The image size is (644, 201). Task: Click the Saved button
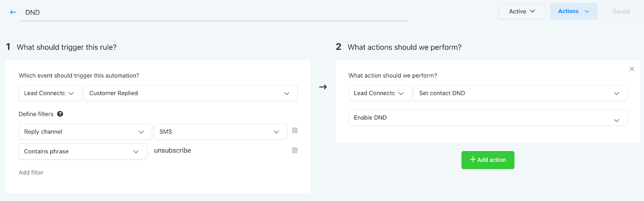(x=621, y=12)
